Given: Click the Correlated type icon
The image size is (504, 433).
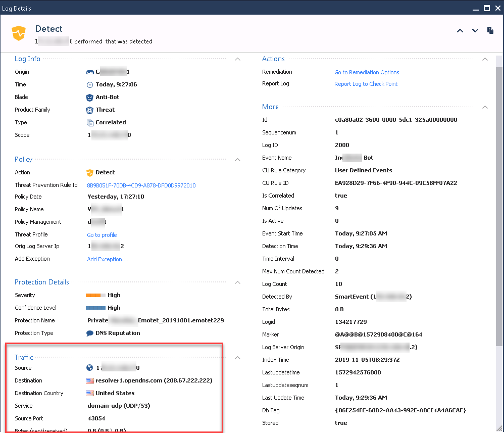Looking at the screenshot, I should coord(90,122).
